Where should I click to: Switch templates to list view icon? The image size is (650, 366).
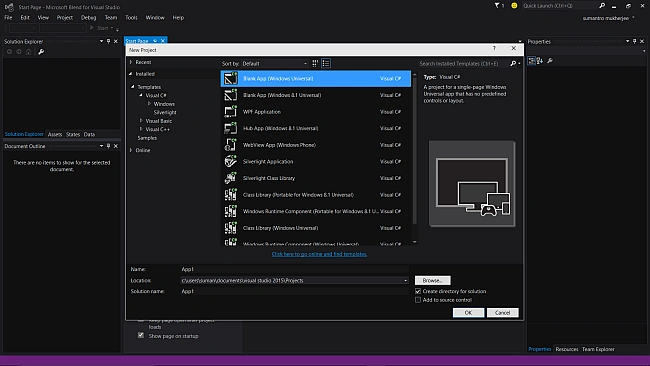tap(326, 63)
